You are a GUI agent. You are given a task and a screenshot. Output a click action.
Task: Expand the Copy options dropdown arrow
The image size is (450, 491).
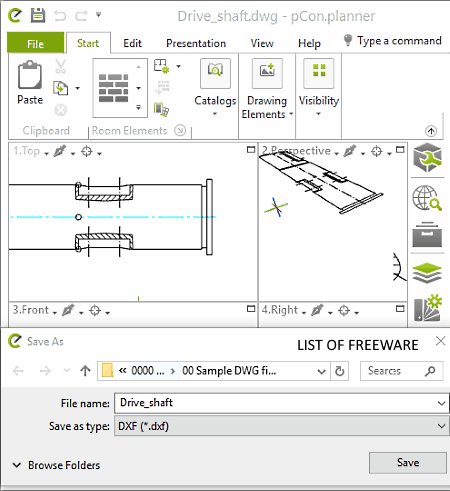coord(77,88)
